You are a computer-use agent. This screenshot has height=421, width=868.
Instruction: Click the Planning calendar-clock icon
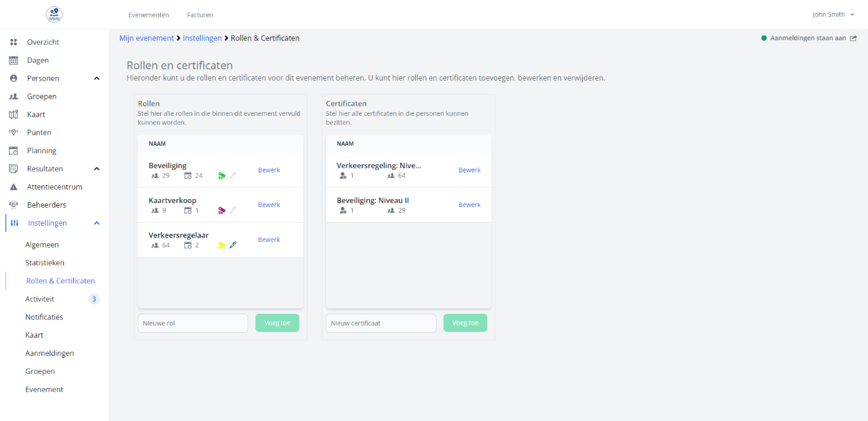[x=14, y=151]
